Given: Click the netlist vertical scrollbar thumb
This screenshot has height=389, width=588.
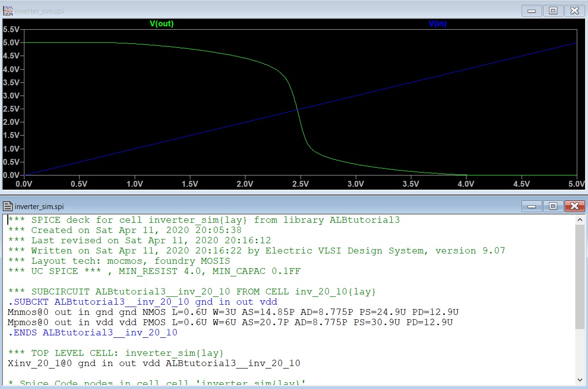Looking at the screenshot, I should tap(580, 278).
